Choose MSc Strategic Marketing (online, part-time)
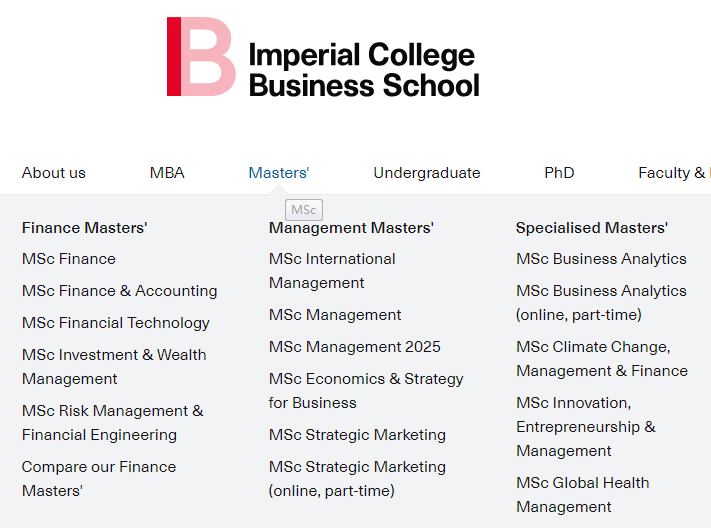Screen dimensions: 711x528 (357, 479)
